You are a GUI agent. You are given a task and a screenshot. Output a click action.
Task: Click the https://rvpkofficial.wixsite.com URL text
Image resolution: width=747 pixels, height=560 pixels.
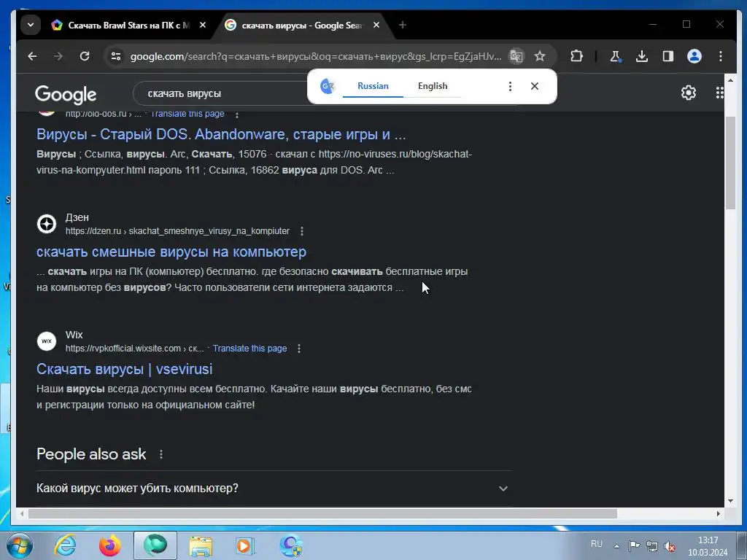click(x=135, y=349)
